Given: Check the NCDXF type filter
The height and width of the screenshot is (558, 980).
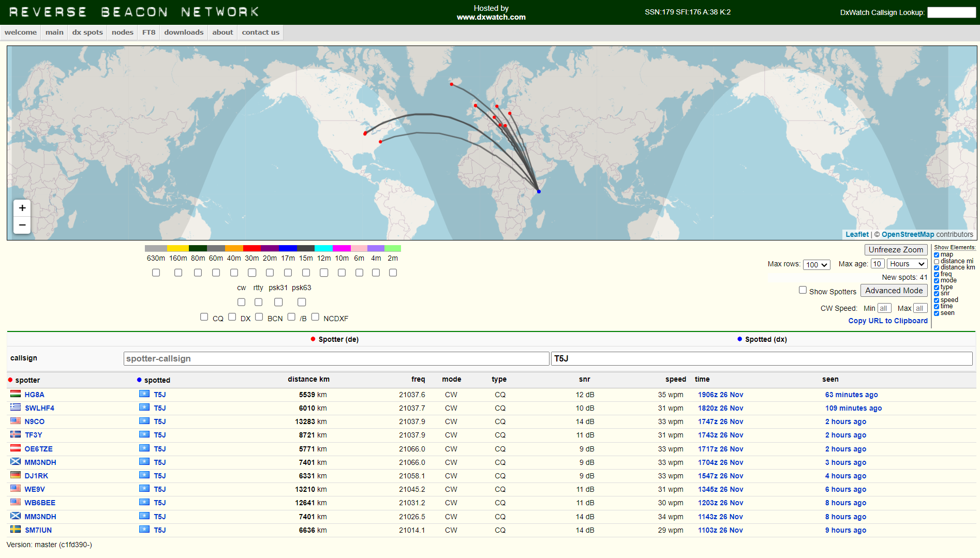Looking at the screenshot, I should point(315,316).
